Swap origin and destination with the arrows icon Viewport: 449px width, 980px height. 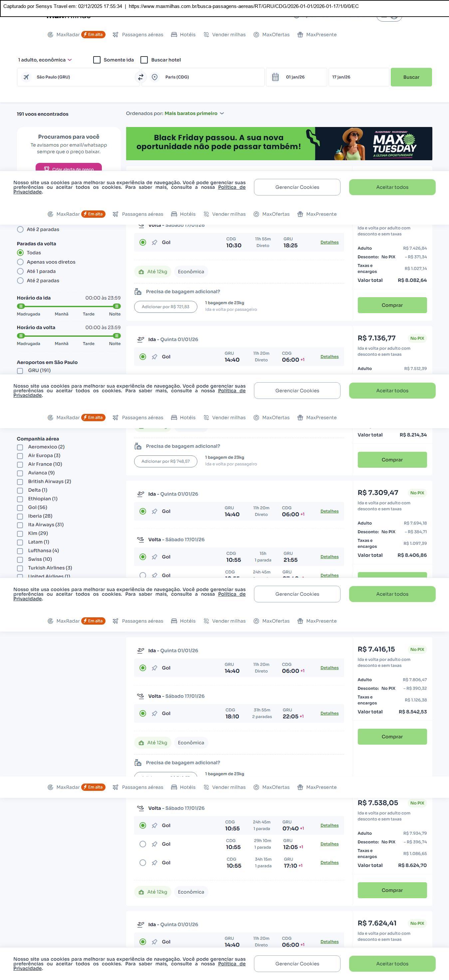click(140, 77)
